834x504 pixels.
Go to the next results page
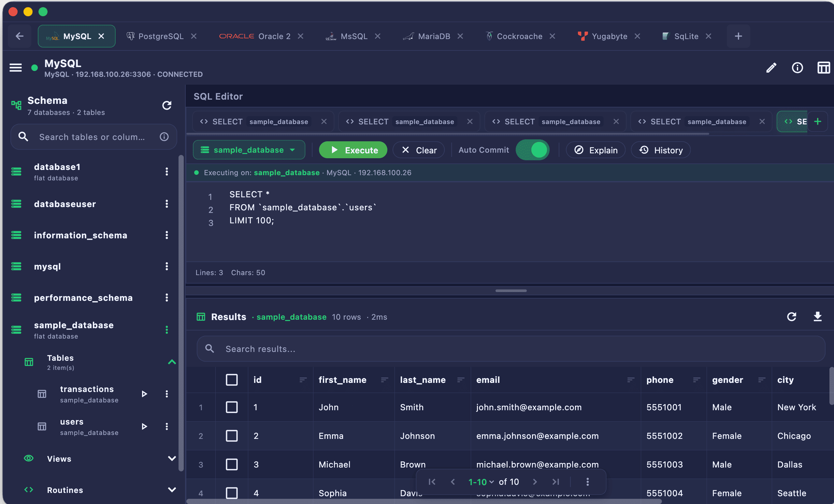pos(535,482)
